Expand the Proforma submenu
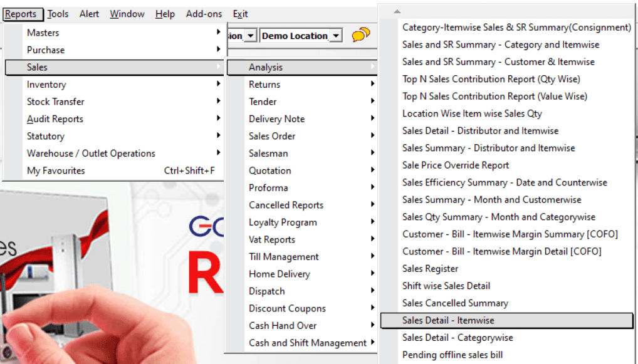 [302, 188]
